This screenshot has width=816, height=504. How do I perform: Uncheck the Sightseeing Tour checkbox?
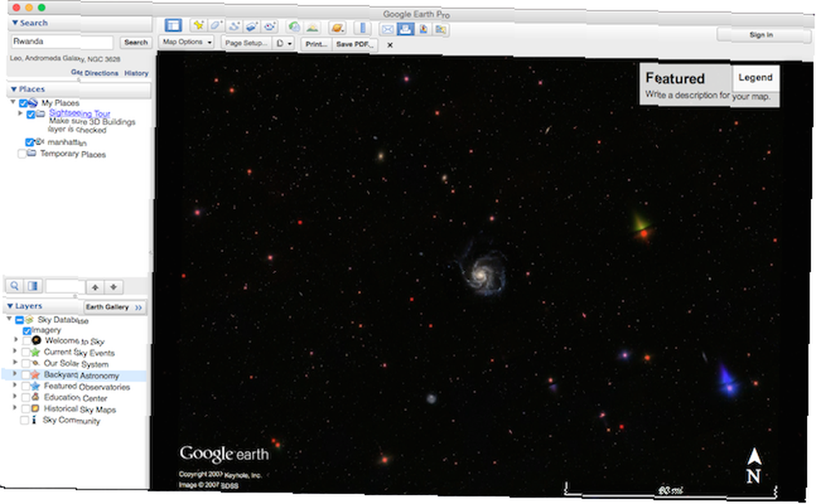(31, 114)
